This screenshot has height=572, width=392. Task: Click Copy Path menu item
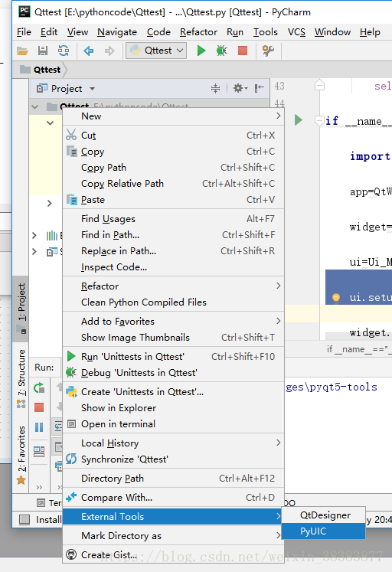173,168
